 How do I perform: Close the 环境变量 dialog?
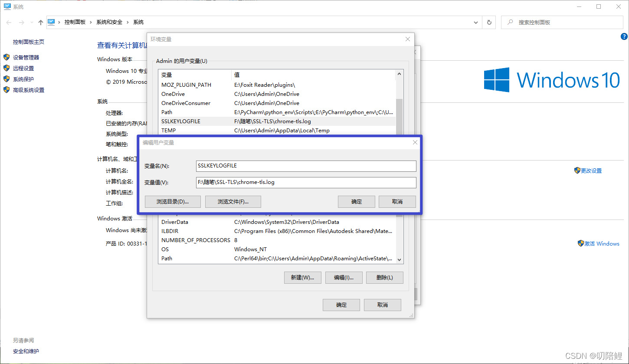[x=407, y=39]
